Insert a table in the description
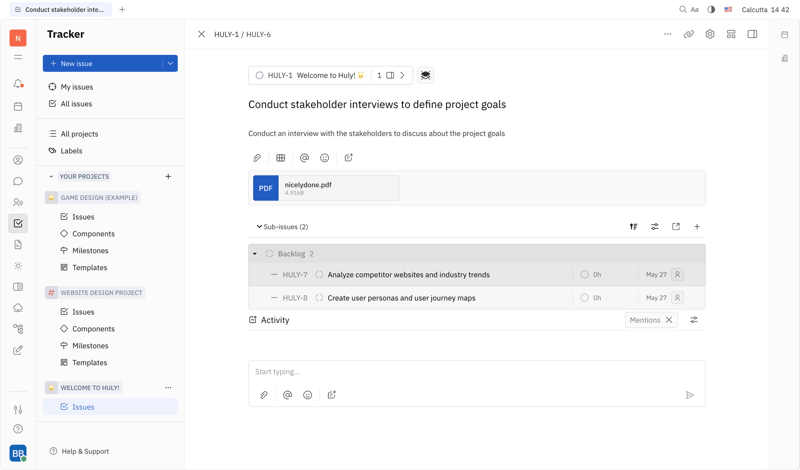Screen dimensions: 800x470 281,158
